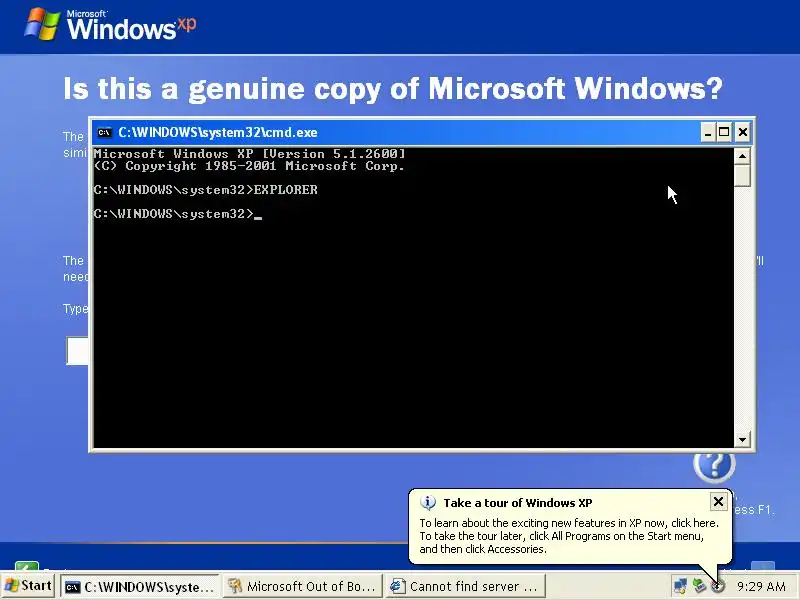Click the Windows XP logo in header

pyautogui.click(x=110, y=24)
